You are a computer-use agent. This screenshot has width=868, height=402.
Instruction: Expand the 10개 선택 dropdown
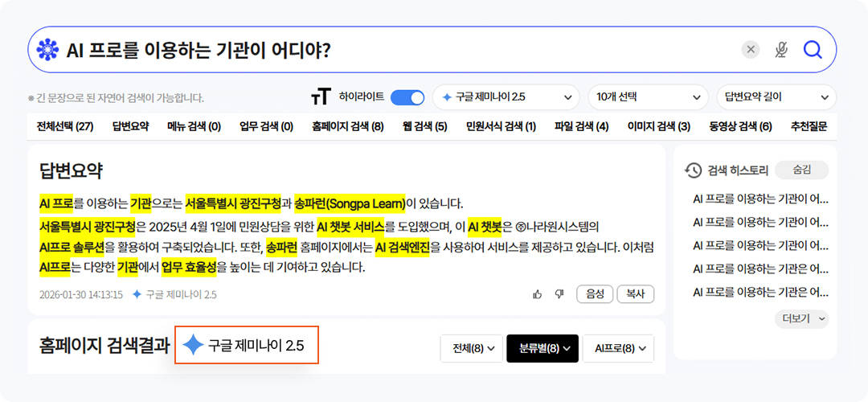tap(648, 97)
